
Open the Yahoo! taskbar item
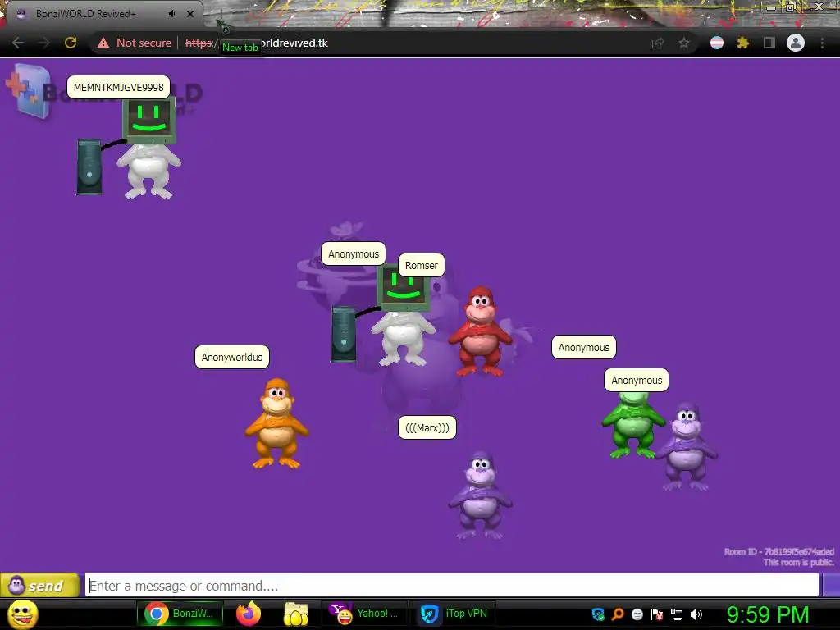coord(364,614)
